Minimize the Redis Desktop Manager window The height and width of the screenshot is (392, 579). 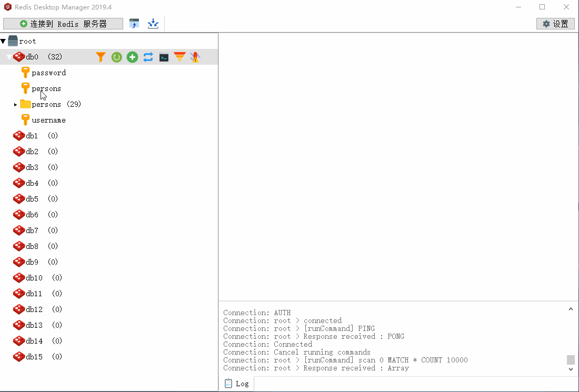coord(518,7)
